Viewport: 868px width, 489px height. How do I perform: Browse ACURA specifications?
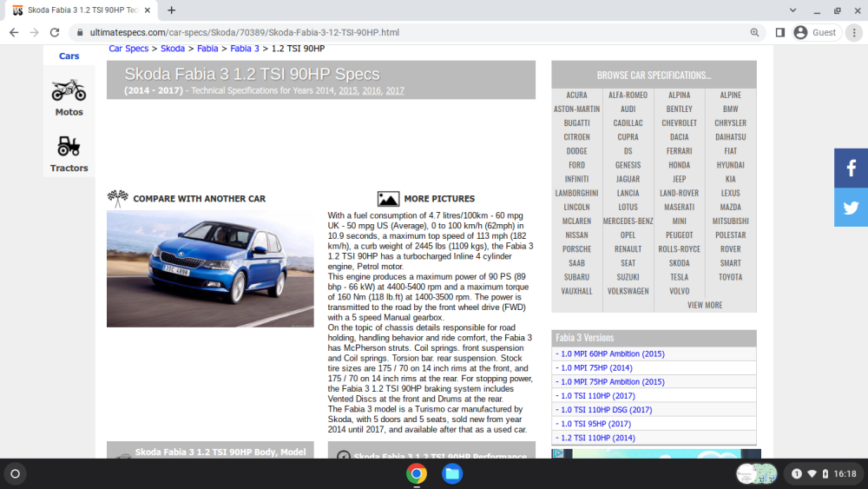pos(576,96)
